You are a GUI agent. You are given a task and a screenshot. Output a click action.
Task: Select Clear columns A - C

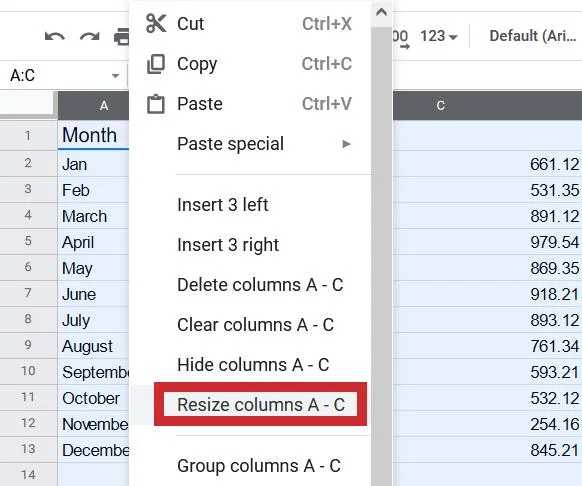[x=250, y=325]
